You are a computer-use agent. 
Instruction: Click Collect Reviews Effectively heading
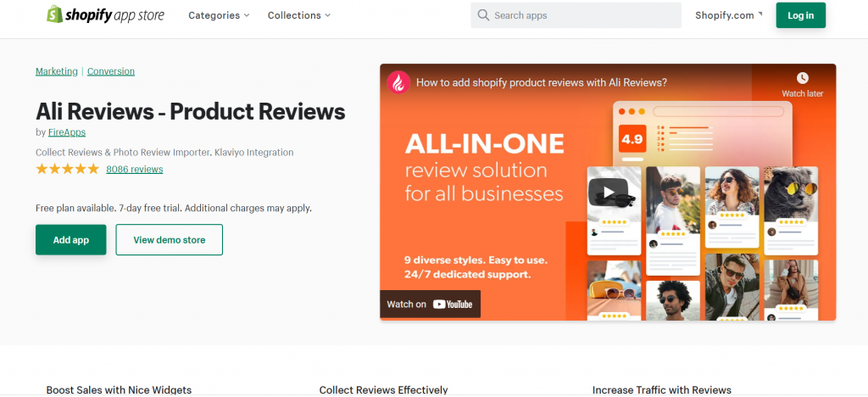pos(384,390)
